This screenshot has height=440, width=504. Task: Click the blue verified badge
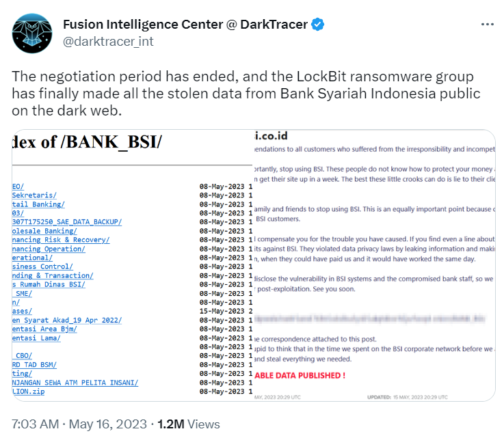coord(318,25)
